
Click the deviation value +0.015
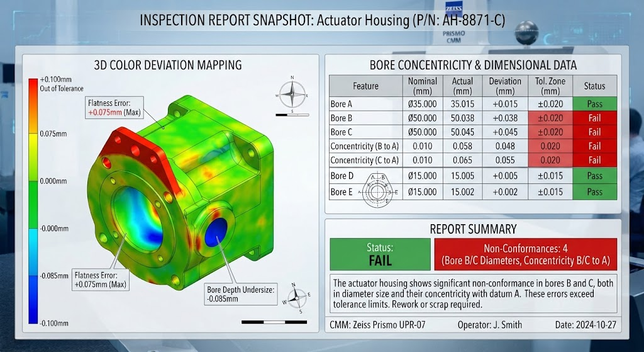[505, 104]
